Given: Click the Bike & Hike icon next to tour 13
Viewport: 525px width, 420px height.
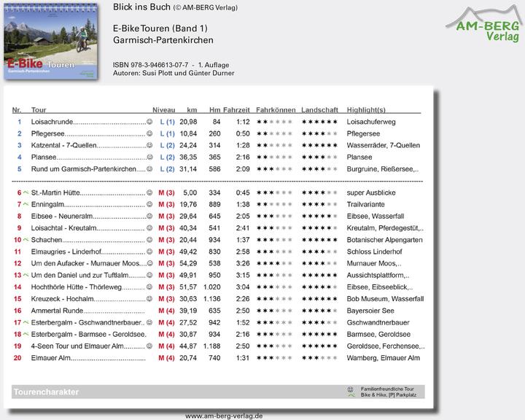Looking at the screenshot, I should coord(26,275).
